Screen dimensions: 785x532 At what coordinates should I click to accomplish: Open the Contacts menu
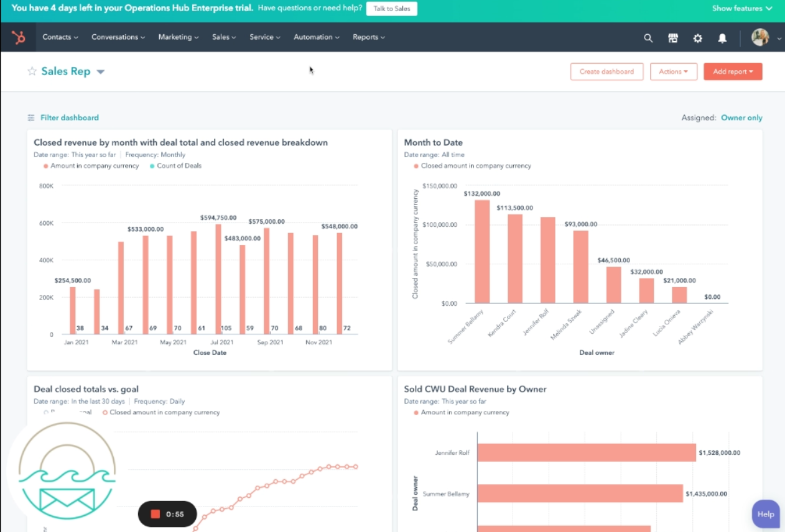[x=60, y=37]
